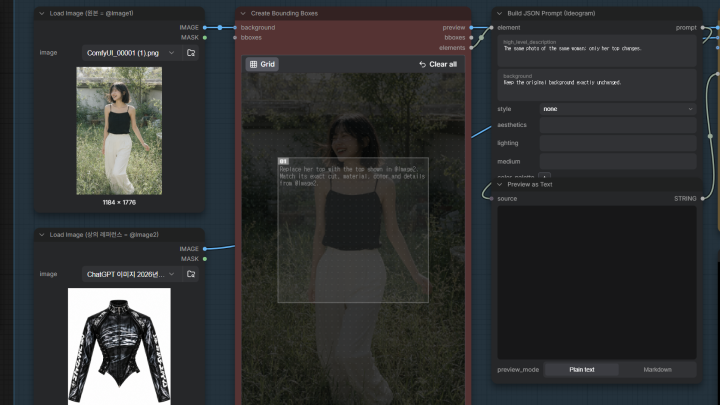The width and height of the screenshot is (720, 405).
Task: Click the background prompt text field
Action: click(x=597, y=85)
